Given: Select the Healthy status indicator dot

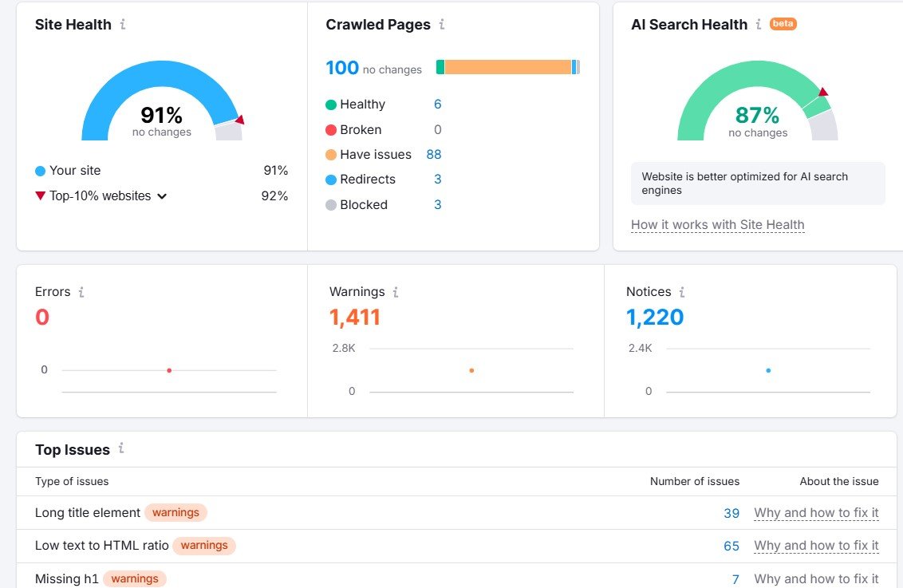Looking at the screenshot, I should point(332,105).
